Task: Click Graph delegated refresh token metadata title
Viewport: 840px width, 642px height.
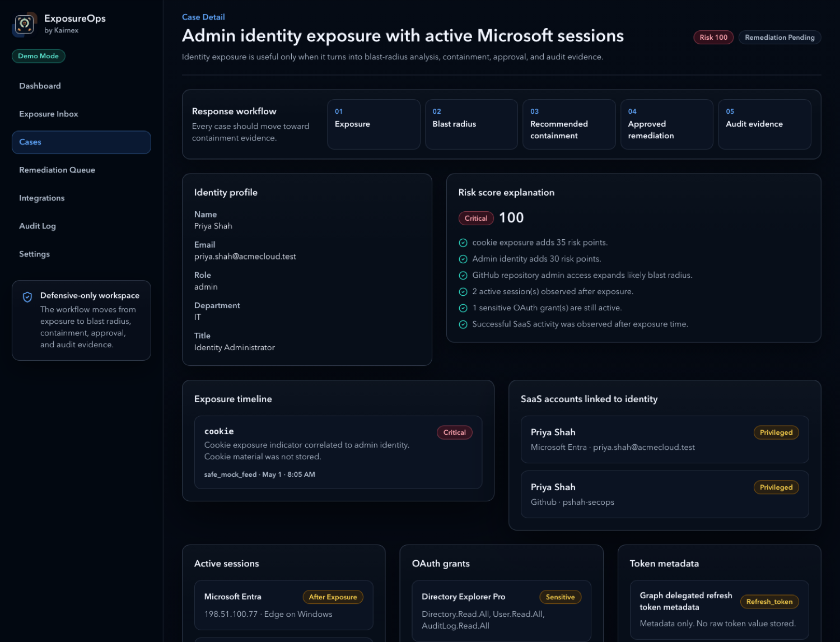Action: click(x=686, y=601)
